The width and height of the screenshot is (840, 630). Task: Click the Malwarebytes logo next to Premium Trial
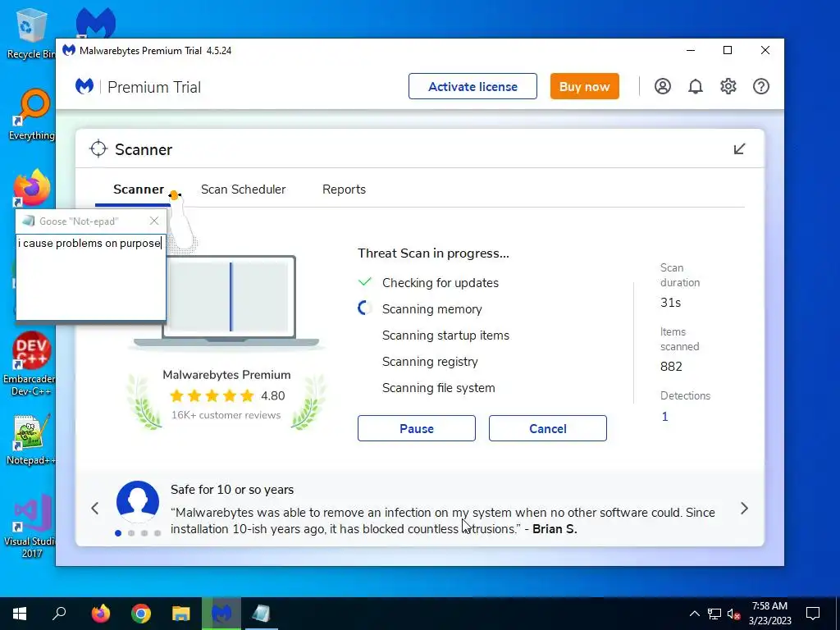coord(84,86)
